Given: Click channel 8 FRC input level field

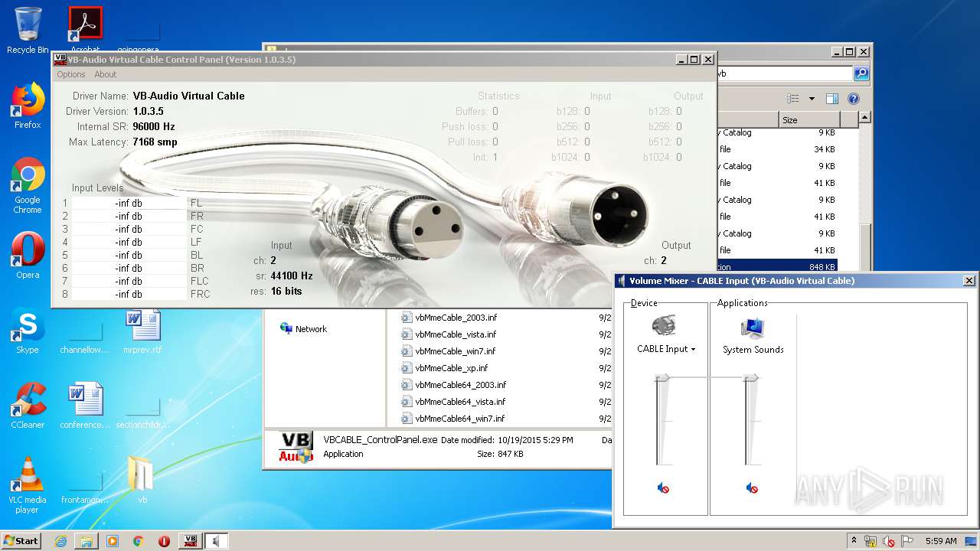Looking at the screenshot, I should [x=129, y=294].
